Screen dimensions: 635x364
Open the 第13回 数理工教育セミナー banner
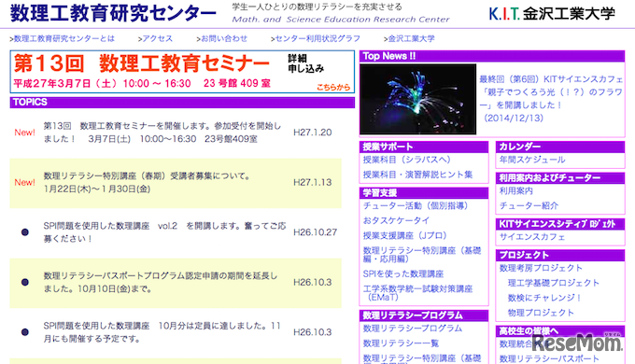click(182, 72)
